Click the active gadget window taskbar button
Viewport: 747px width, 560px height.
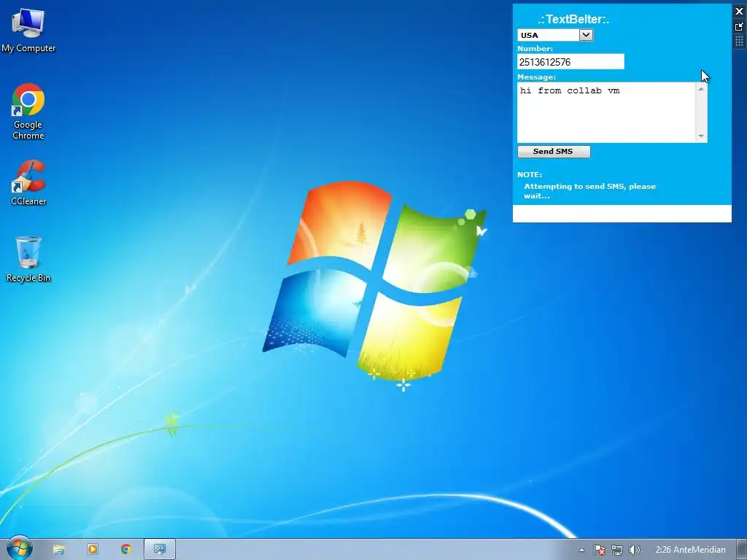point(160,550)
